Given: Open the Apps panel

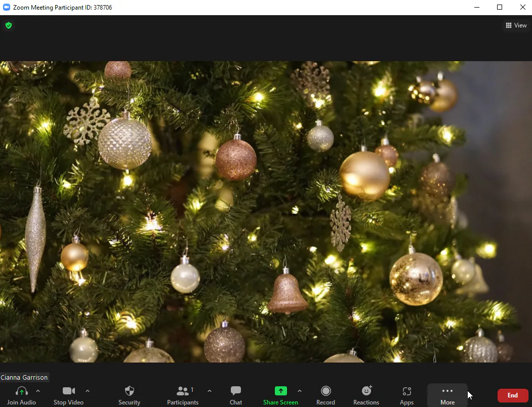Looking at the screenshot, I should 407,395.
